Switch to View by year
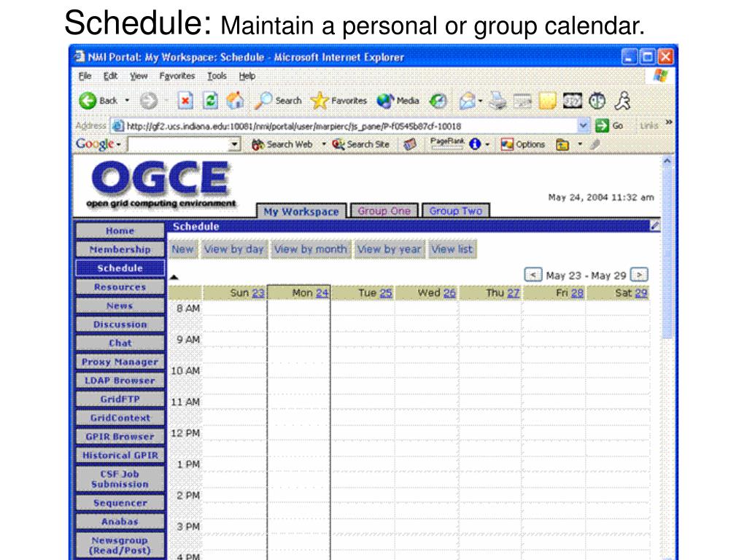This screenshot has height=560, width=747. 390,249
